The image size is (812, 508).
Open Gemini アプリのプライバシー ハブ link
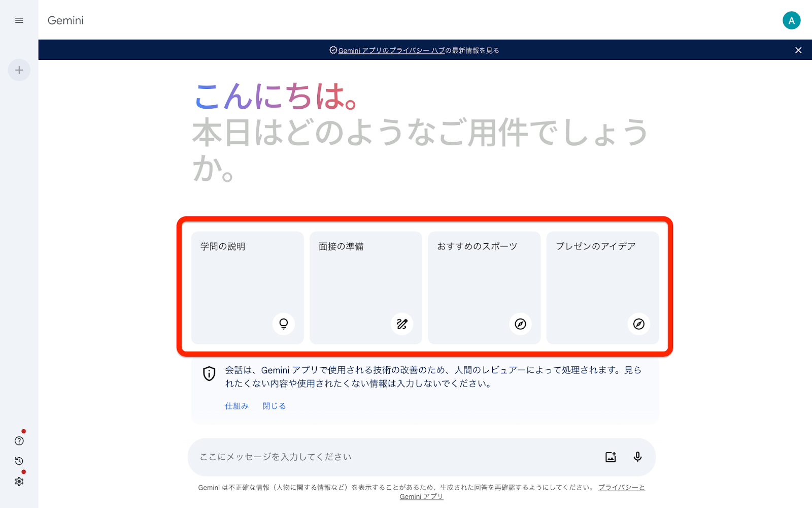pos(391,50)
